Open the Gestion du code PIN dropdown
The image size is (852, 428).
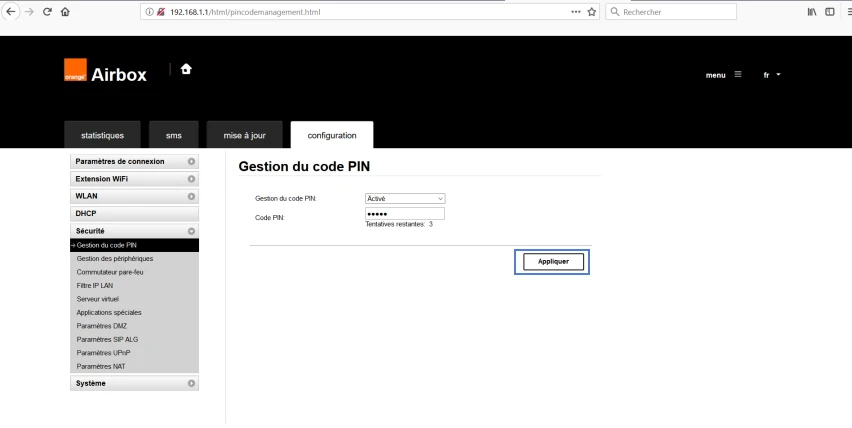[x=405, y=199]
